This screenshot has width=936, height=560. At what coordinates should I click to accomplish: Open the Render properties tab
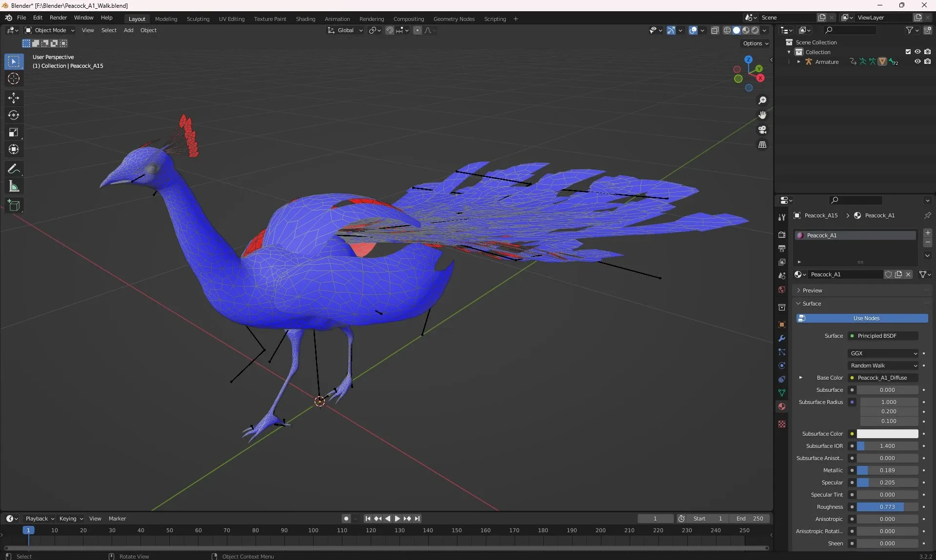tap(782, 234)
